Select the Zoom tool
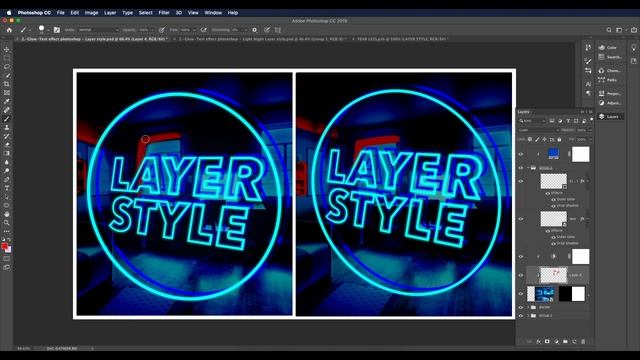This screenshot has height=360, width=640. tap(7, 223)
